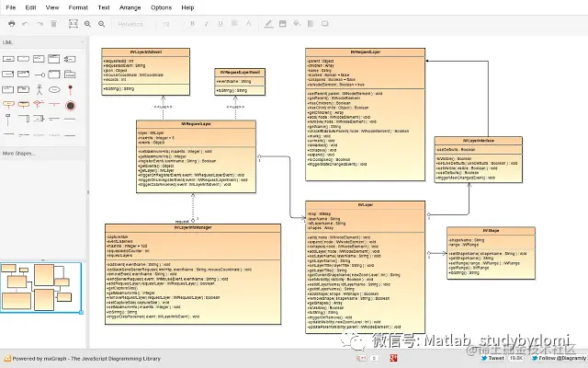Click the Actual Size (1:1) icon
This screenshot has width=588, height=368.
click(x=73, y=24)
